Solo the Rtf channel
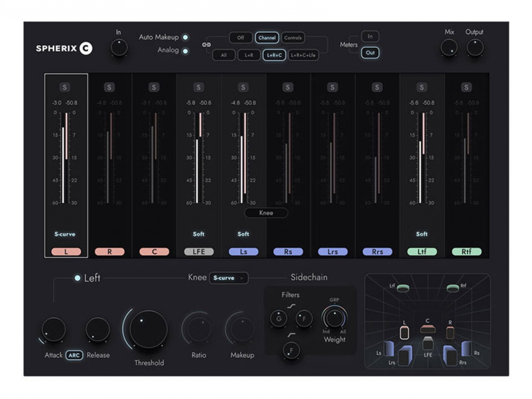 (466, 87)
